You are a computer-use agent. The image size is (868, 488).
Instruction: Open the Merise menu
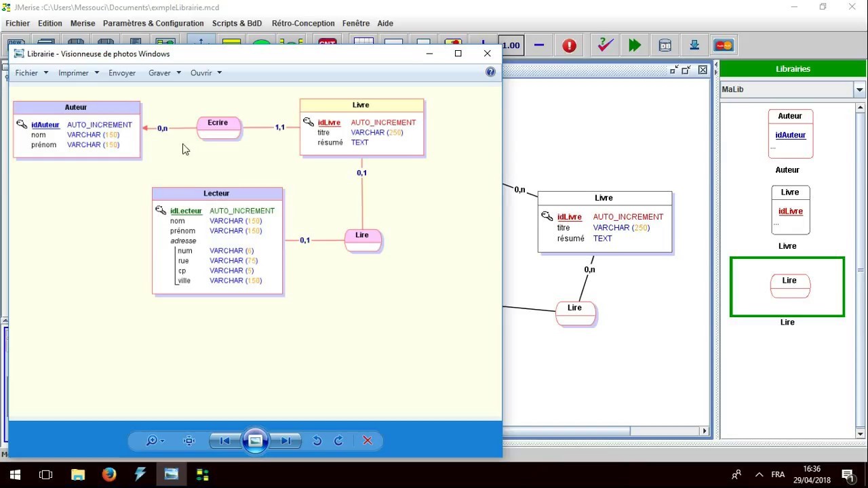(x=83, y=23)
